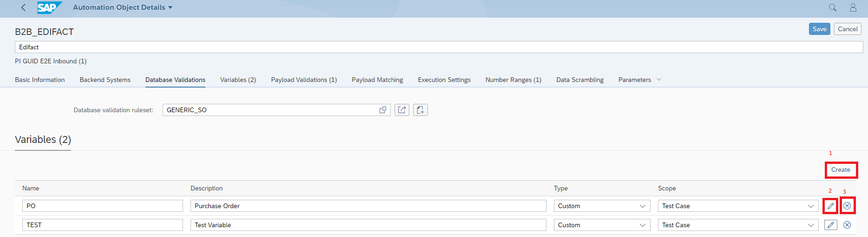Image resolution: width=868 pixels, height=237 pixels.
Task: Switch to the Payload Validations tab
Action: click(x=304, y=80)
